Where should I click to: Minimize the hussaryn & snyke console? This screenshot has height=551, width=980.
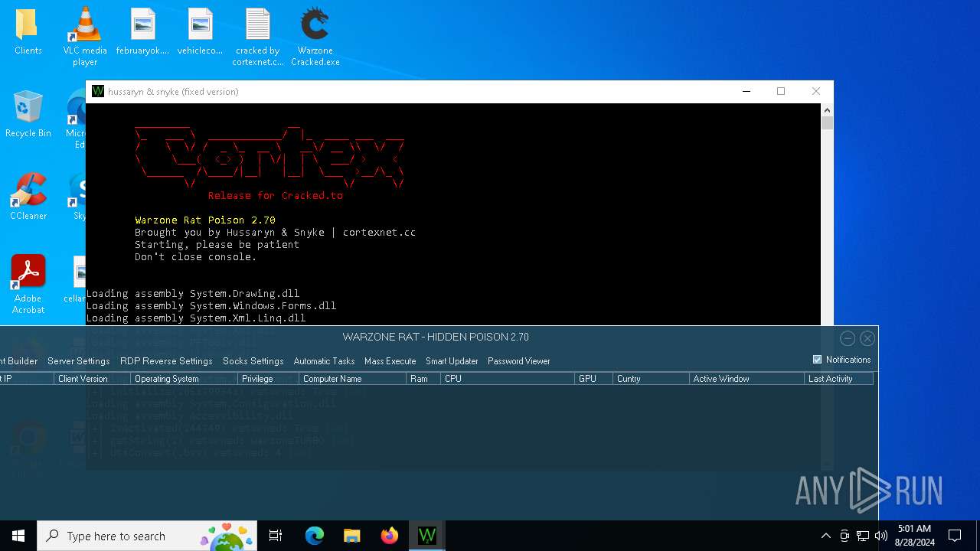746,91
